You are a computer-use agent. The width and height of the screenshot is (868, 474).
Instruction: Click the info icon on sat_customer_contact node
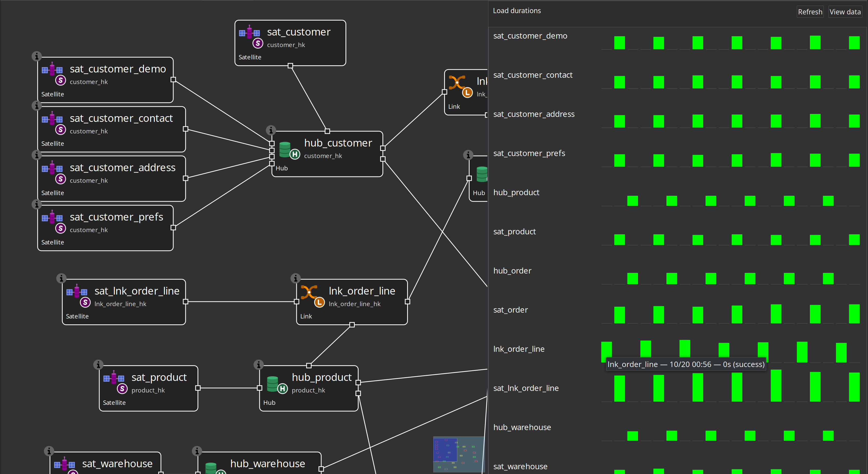point(37,105)
